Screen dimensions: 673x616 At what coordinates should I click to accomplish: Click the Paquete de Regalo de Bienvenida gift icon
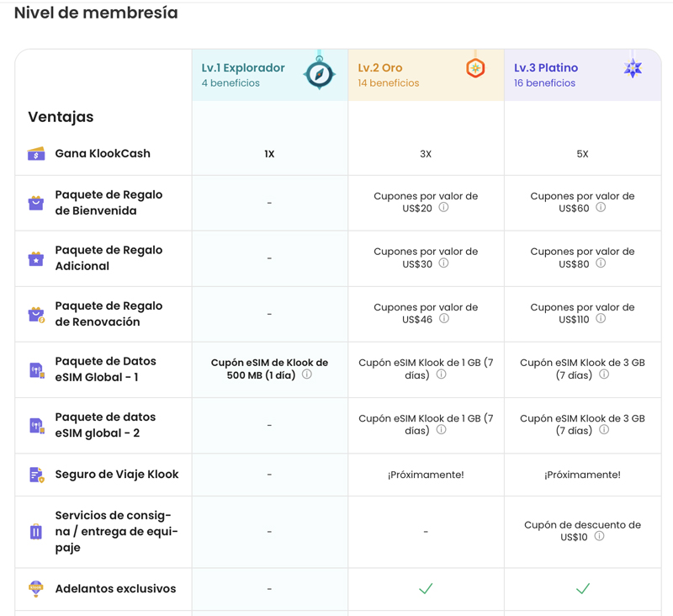coord(36,203)
